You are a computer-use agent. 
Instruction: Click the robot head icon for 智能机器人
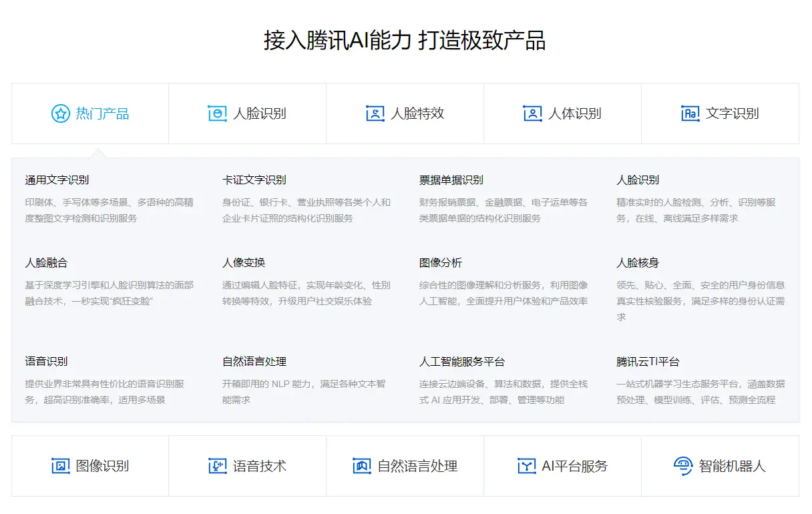[682, 466]
